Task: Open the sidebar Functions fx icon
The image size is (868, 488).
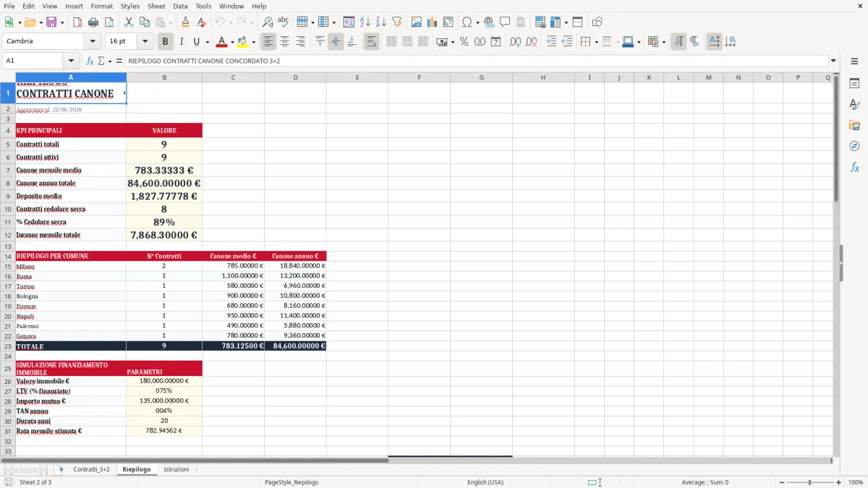Action: pos(854,167)
